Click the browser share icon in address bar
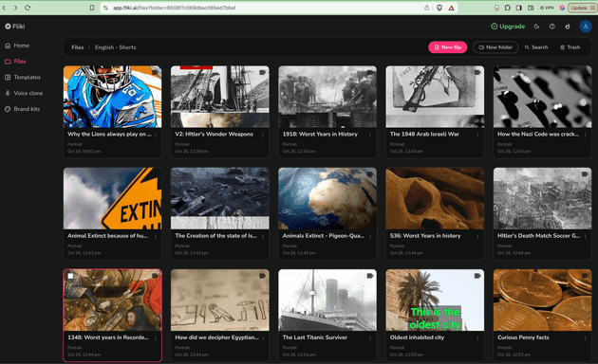598x364 pixels. click(427, 8)
